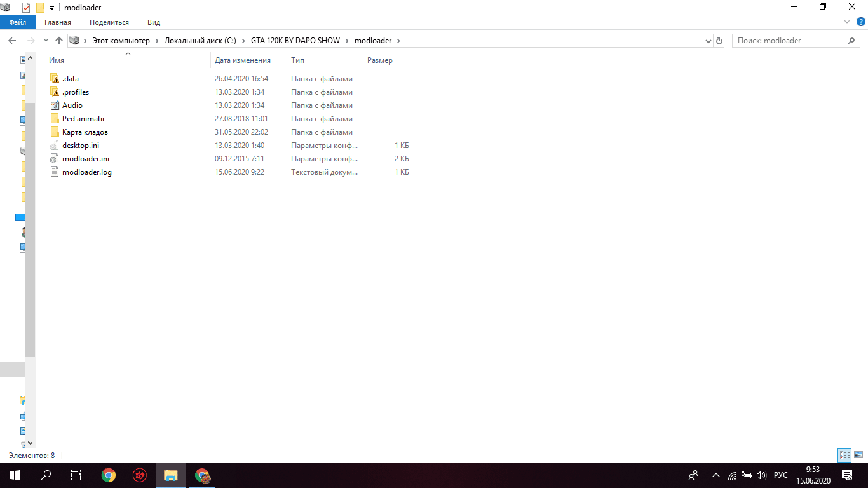Open the Help question mark icon
Viewport: 868px width, 488px height.
click(860, 22)
